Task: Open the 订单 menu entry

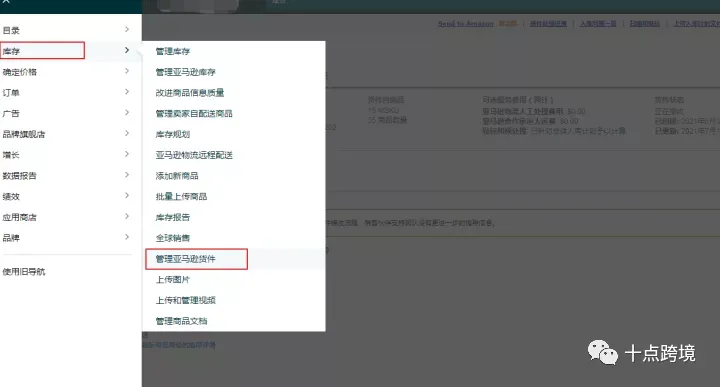Action: pyautogui.click(x=11, y=93)
